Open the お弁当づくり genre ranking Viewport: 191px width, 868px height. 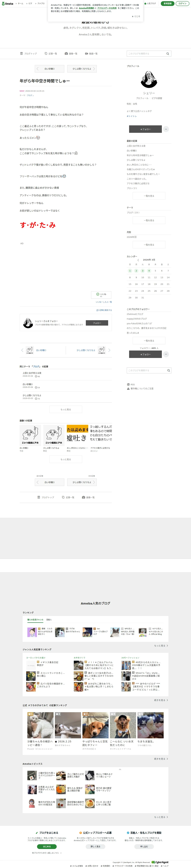coord(80,657)
